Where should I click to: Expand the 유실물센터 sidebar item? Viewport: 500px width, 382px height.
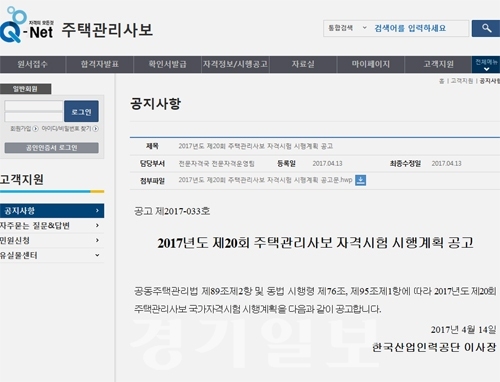[x=52, y=255]
